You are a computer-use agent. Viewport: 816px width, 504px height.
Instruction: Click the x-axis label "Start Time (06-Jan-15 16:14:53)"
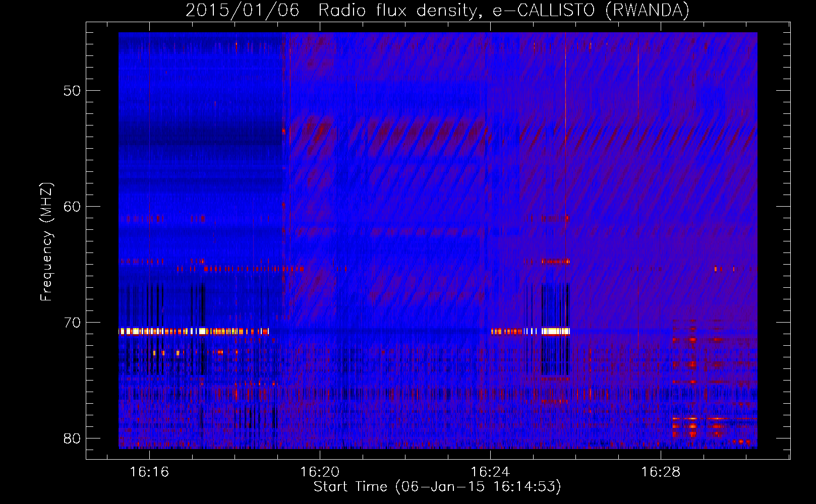coord(437,487)
